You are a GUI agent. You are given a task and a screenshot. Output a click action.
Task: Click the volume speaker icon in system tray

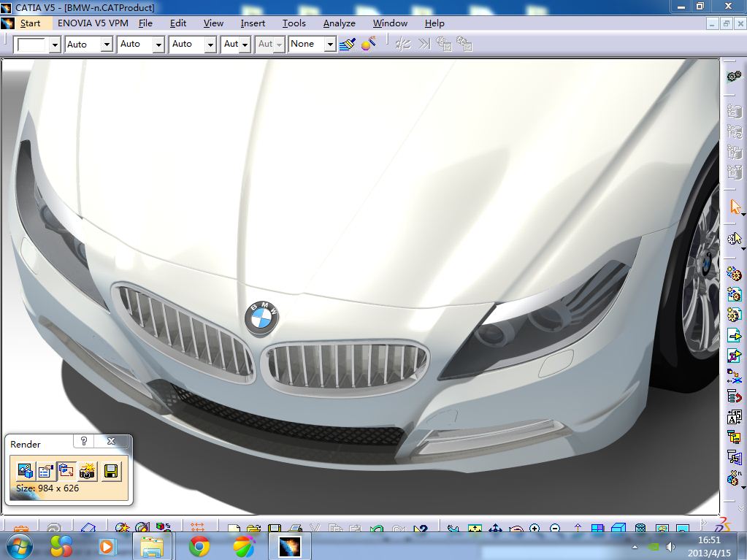click(x=671, y=547)
